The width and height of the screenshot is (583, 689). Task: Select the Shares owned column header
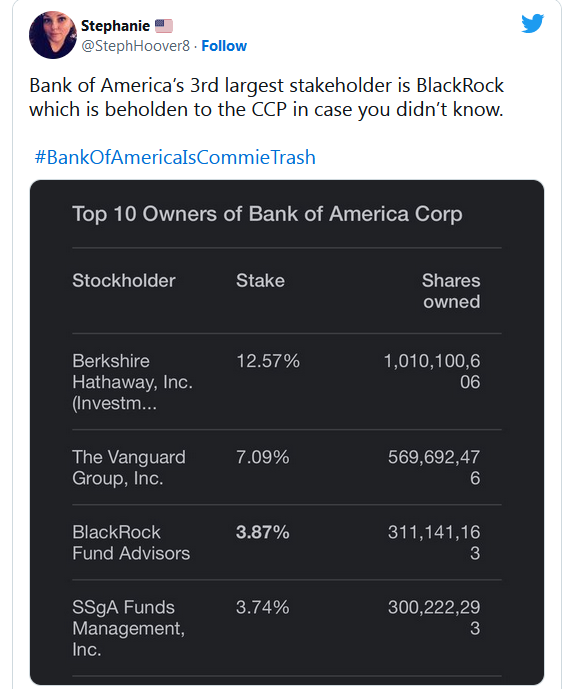(451, 291)
